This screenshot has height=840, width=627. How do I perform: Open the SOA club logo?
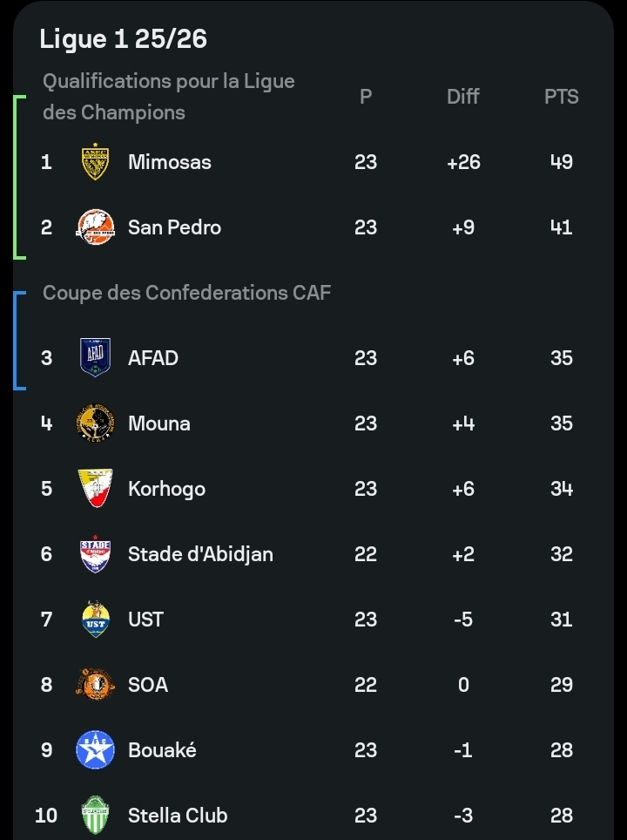coord(95,685)
